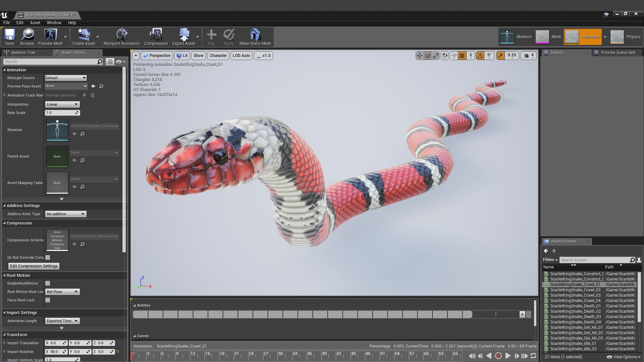Open the Export Asset tool
Viewport: 644px width, 362px height.
(x=184, y=37)
